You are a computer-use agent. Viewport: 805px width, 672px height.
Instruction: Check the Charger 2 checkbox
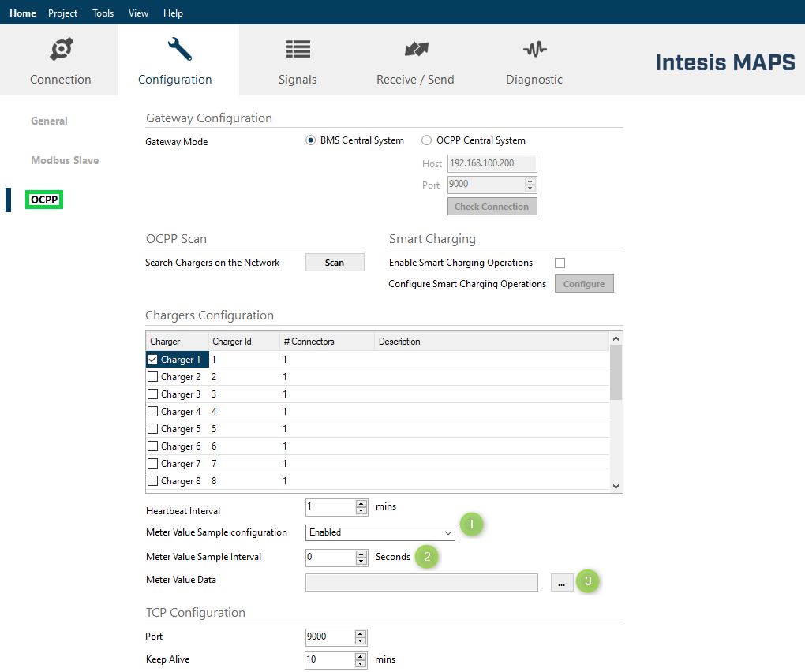tap(152, 376)
